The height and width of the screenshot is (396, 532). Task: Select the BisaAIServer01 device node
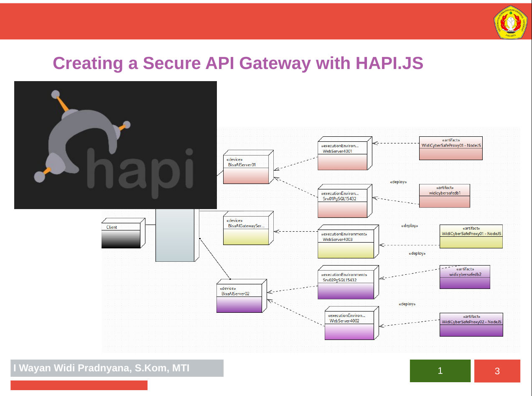pyautogui.click(x=248, y=167)
